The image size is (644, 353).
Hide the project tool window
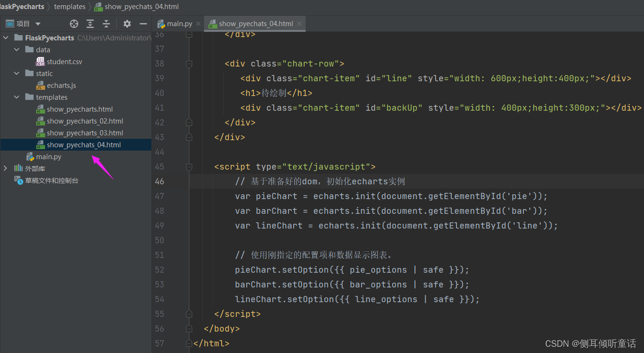click(143, 24)
